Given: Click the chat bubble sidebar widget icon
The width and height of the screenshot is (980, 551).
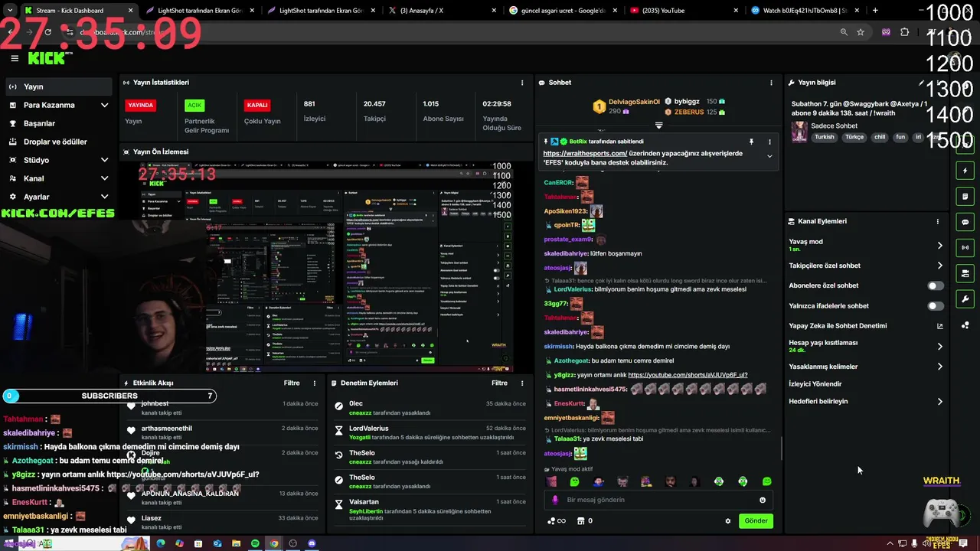Looking at the screenshot, I should [965, 222].
